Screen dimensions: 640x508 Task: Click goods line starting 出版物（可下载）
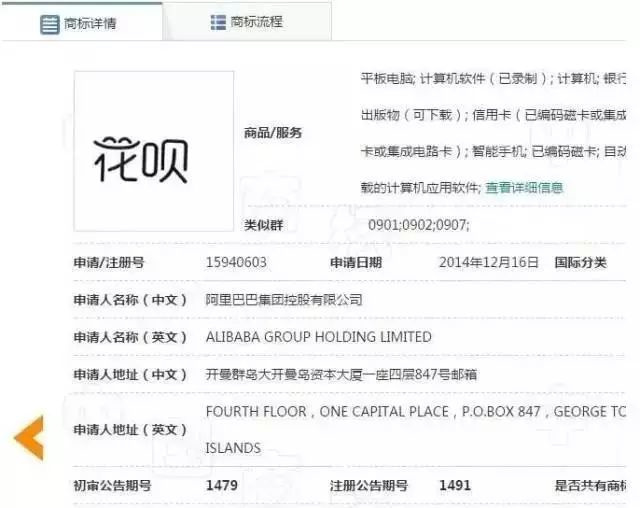point(493,115)
